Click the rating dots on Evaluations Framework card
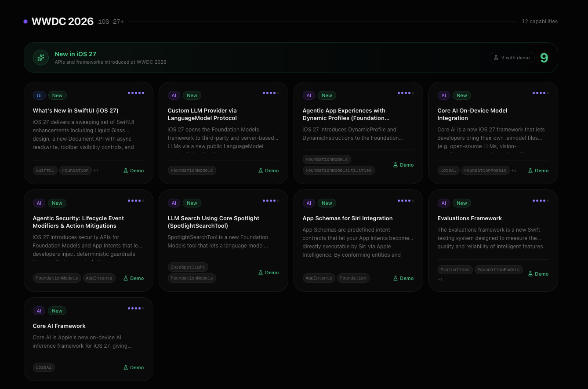Image resolution: width=588 pixels, height=389 pixels. [x=541, y=200]
